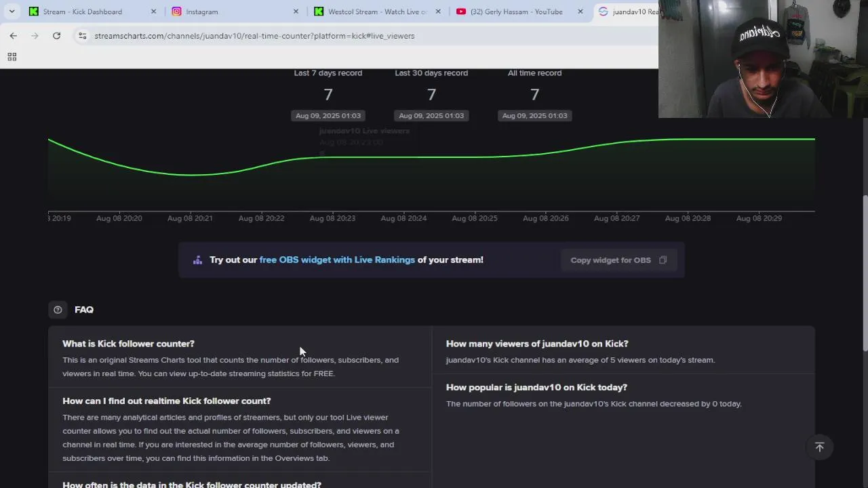The height and width of the screenshot is (488, 868).
Task: Close the Stream - Kick Dashboard tab
Action: click(153, 12)
